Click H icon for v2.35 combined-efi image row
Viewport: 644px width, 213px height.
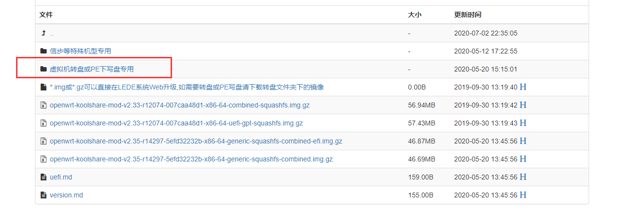click(523, 141)
